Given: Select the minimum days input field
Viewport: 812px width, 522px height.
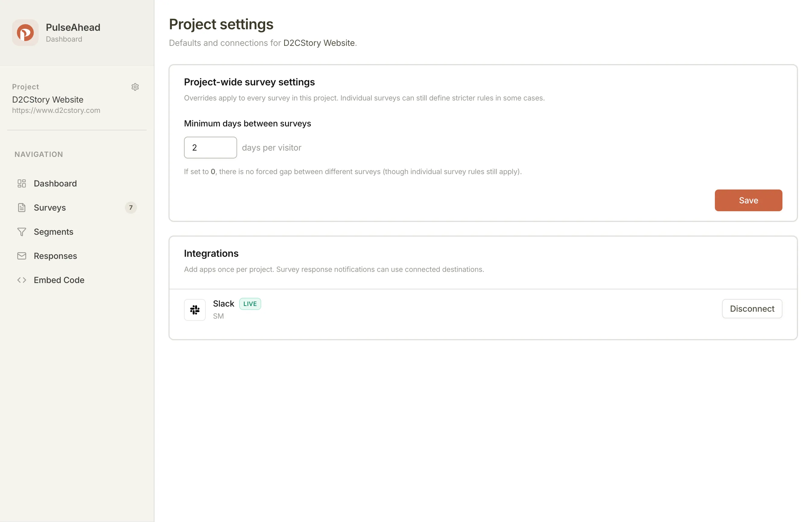Looking at the screenshot, I should 210,148.
